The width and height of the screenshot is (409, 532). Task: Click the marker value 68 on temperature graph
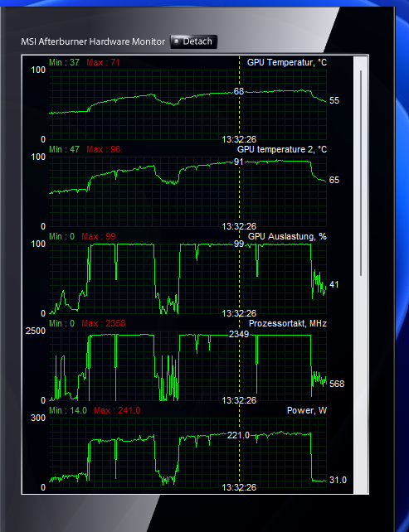[x=238, y=92]
